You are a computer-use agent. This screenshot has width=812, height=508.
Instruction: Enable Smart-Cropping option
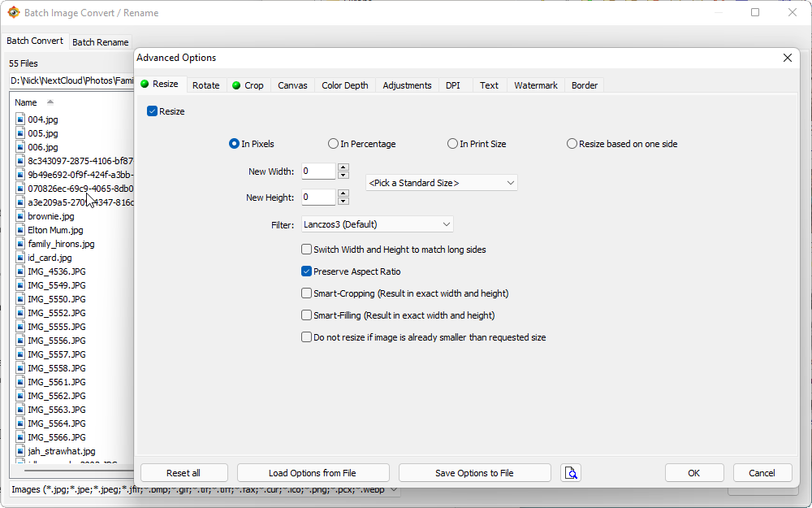[x=306, y=293]
